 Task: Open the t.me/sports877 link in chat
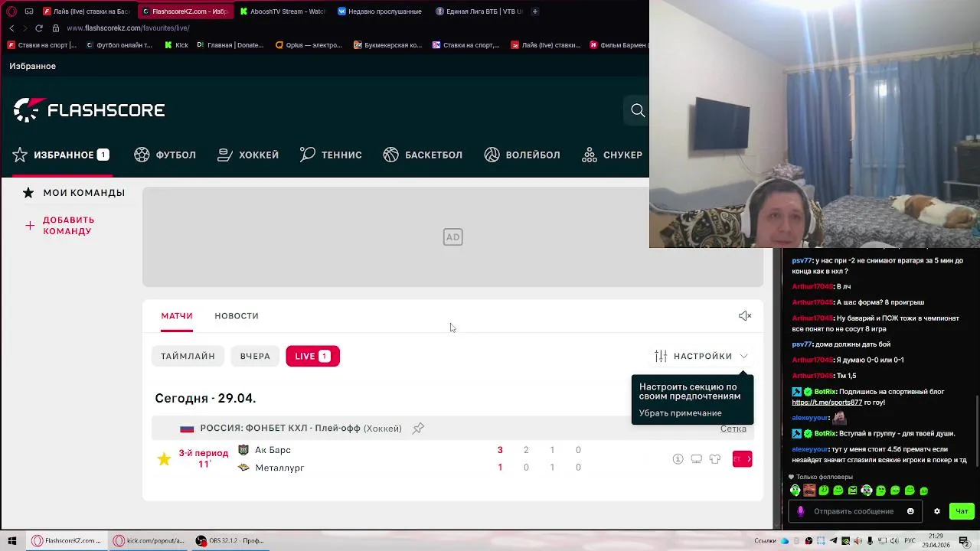(x=827, y=403)
